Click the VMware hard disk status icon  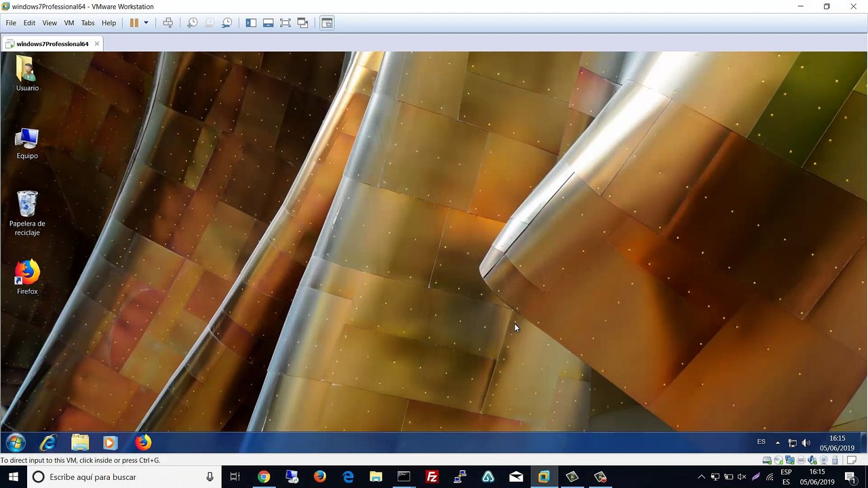767,460
